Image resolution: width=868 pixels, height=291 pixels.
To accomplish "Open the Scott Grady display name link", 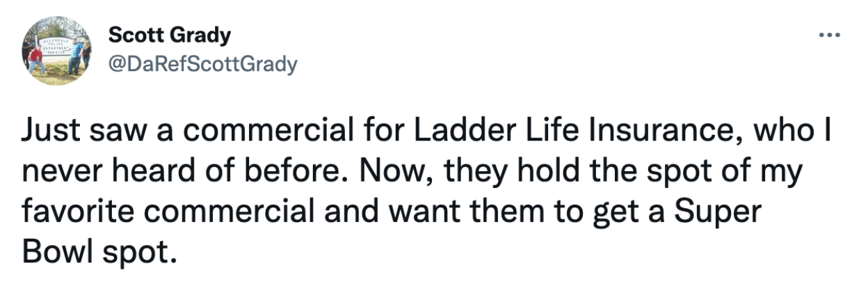I will coord(170,35).
